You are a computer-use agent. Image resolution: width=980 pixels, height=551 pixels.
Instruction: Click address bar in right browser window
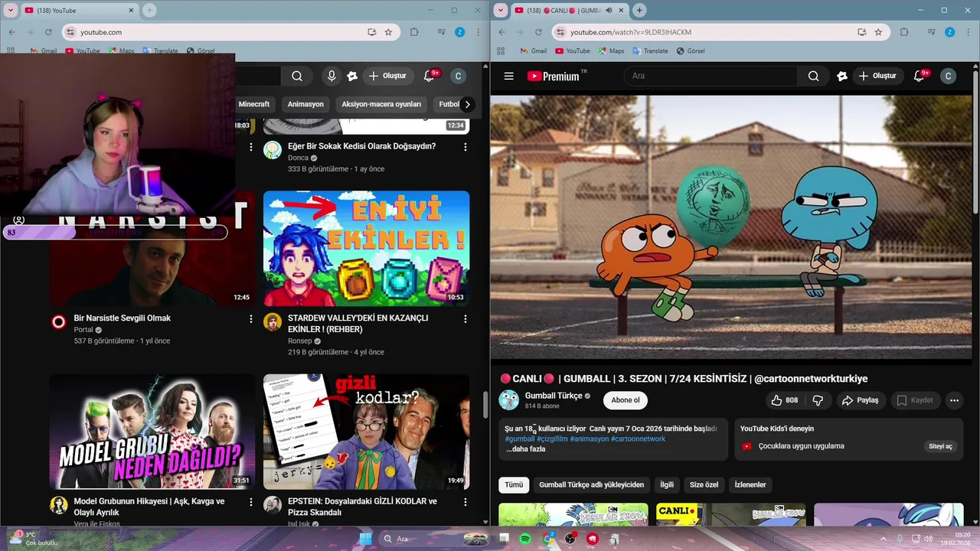tap(704, 32)
